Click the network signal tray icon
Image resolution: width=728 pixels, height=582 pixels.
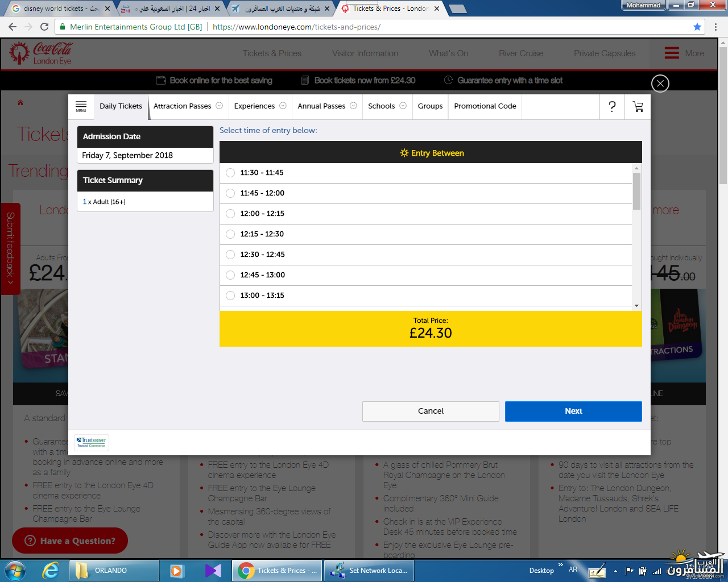pos(657,571)
